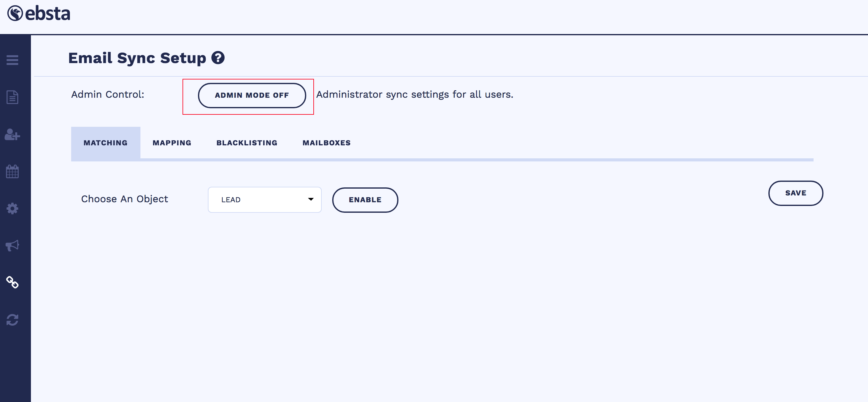The height and width of the screenshot is (402, 868).
Task: Select the chain link sidebar icon
Action: coord(12,282)
